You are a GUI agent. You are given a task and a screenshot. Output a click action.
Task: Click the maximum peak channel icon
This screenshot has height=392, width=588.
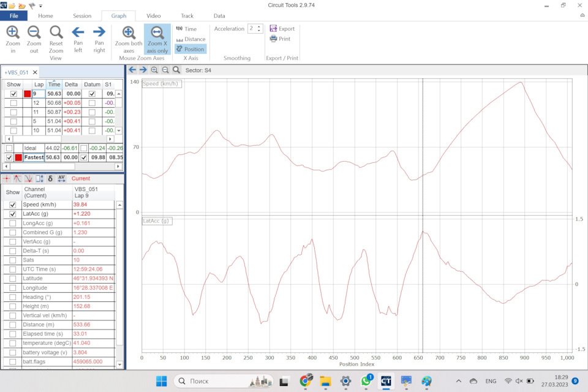(17, 179)
